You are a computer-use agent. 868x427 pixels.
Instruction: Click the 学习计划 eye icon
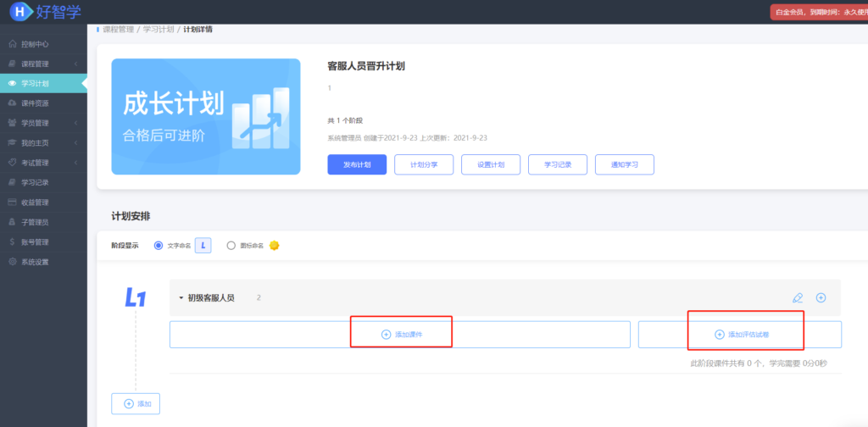12,84
